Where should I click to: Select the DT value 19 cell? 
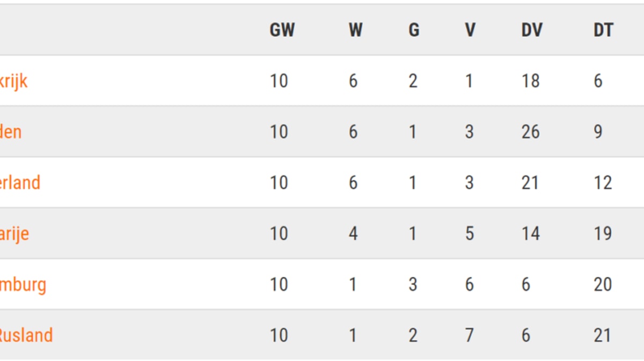point(602,234)
